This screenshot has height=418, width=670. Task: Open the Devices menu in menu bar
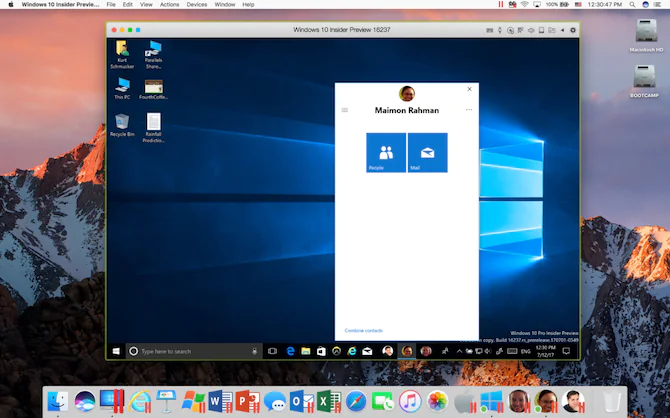[197, 5]
